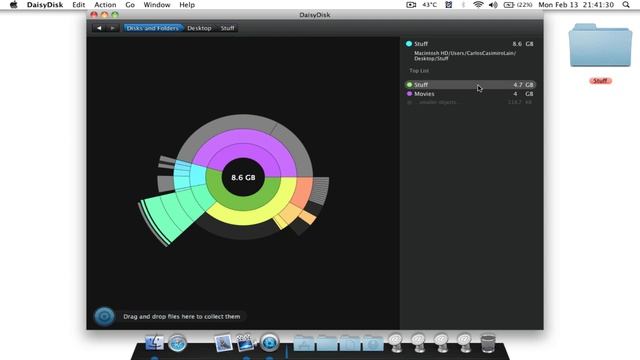The width and height of the screenshot is (640, 360).
Task: Open the DaisyDisk application menu
Action: tap(45, 5)
